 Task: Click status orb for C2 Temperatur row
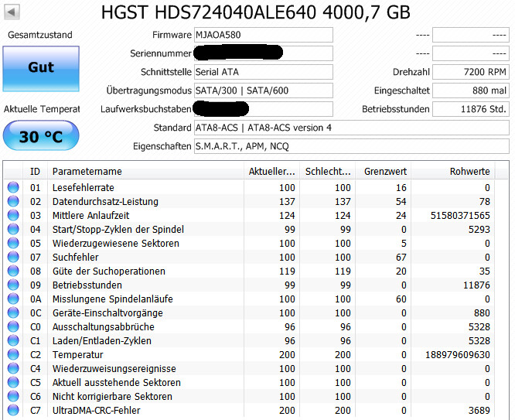(x=13, y=354)
